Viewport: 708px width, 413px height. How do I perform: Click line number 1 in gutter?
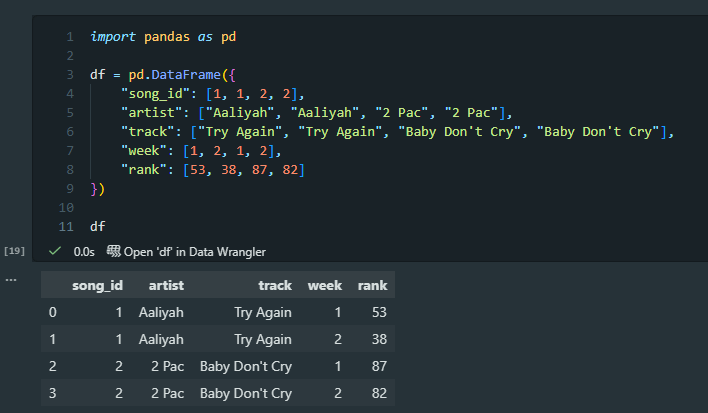[x=70, y=37]
